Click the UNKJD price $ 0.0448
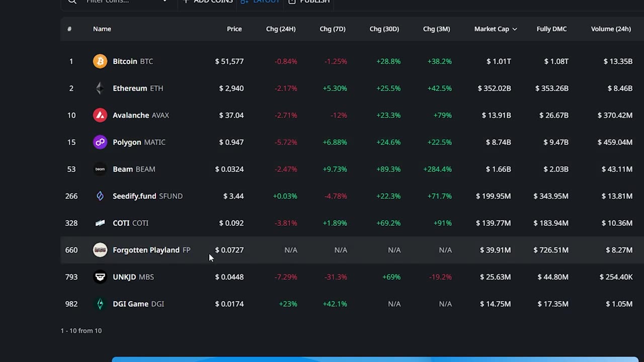This screenshot has height=362, width=644. [x=229, y=277]
